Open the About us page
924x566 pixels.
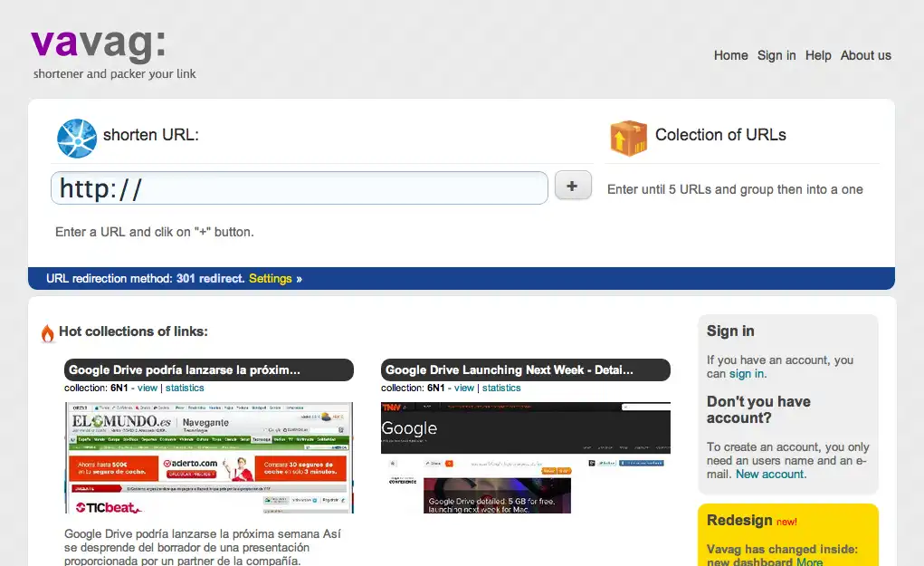click(866, 55)
